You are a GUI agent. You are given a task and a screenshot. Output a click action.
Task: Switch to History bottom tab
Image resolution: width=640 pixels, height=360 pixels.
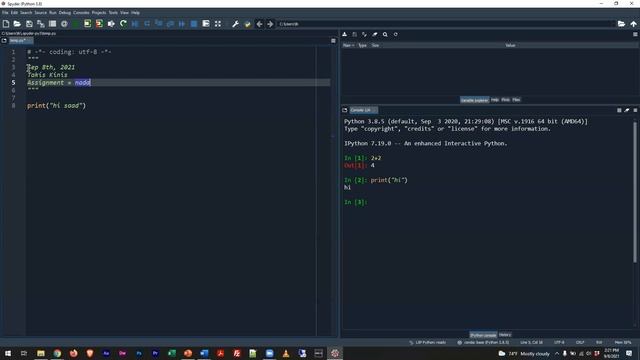pos(505,335)
